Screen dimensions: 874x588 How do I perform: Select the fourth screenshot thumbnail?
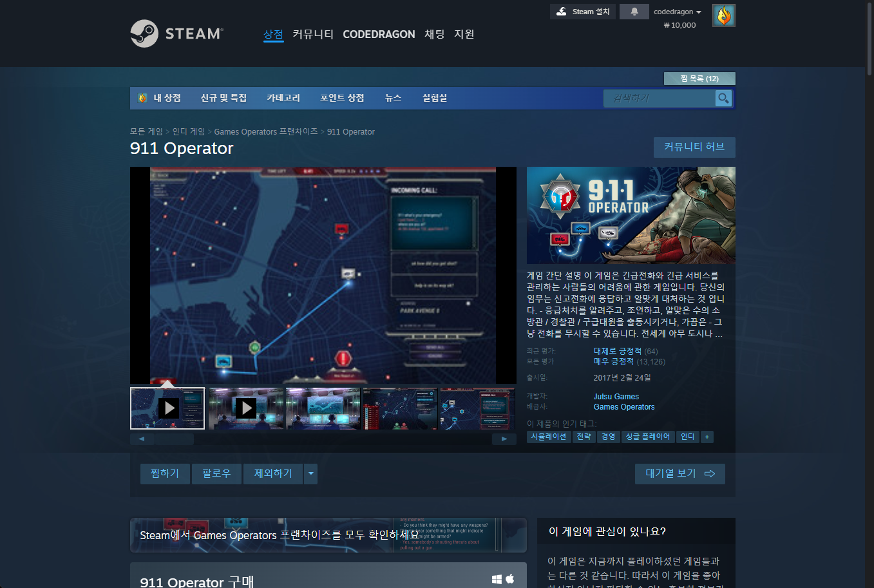pyautogui.click(x=400, y=408)
